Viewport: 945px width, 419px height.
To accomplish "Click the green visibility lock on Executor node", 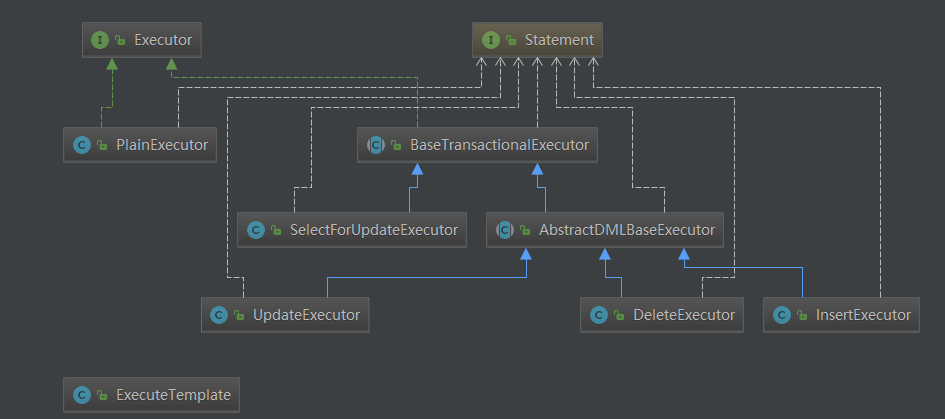I will point(120,41).
